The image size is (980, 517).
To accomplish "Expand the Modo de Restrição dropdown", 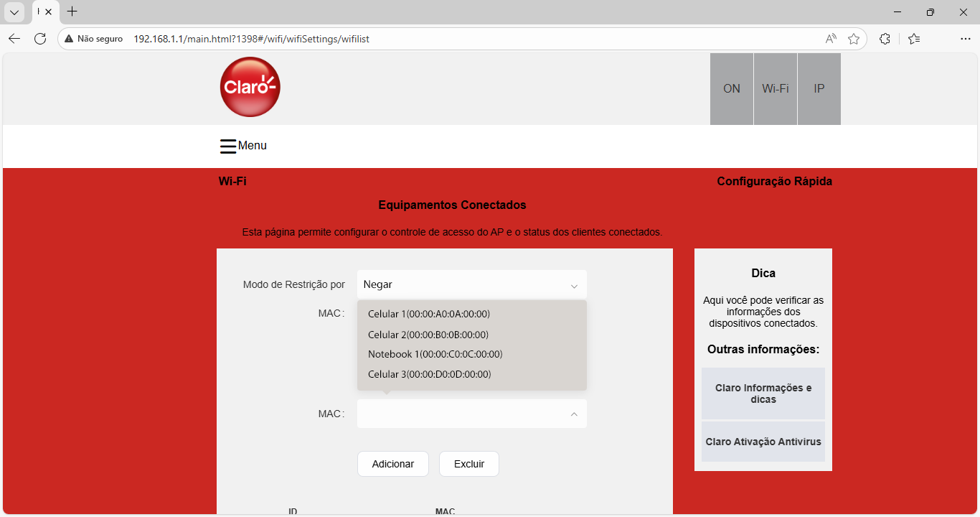I will (x=471, y=285).
